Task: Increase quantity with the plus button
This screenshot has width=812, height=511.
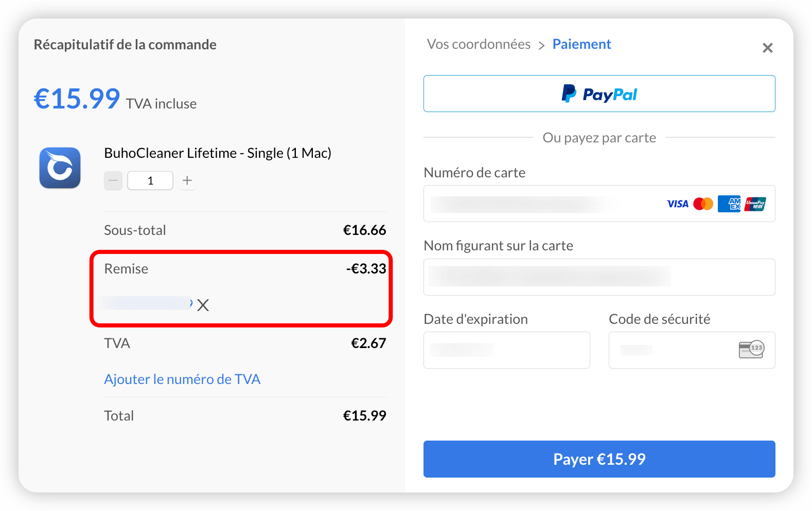Action: point(187,180)
